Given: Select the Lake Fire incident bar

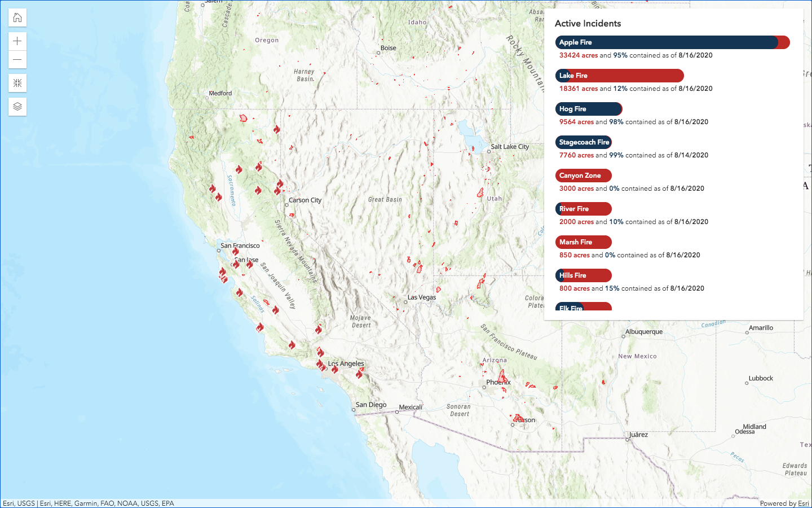Looking at the screenshot, I should (x=619, y=76).
